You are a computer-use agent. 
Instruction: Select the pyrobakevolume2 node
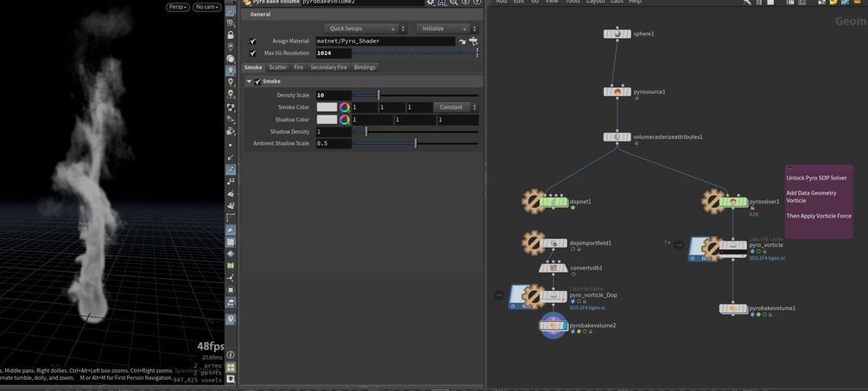[x=553, y=325]
